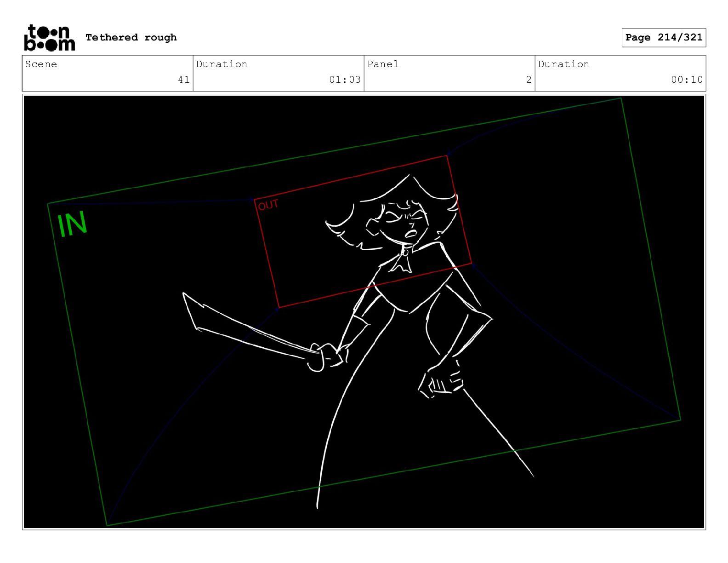Screen dimensions: 728x563
Task: Click the storyboard panel sketch of swordswoman
Action: tap(364, 312)
